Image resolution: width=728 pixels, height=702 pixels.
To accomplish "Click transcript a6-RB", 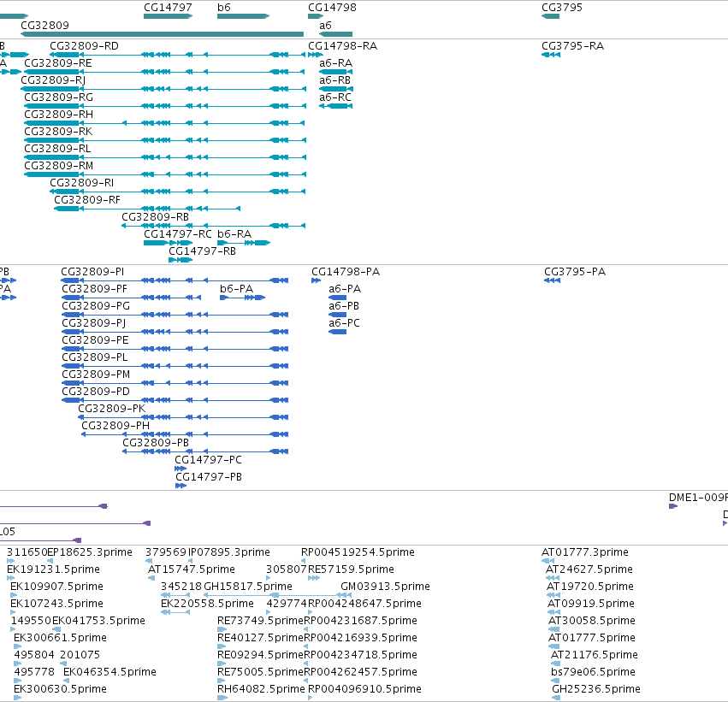I will 334,80.
